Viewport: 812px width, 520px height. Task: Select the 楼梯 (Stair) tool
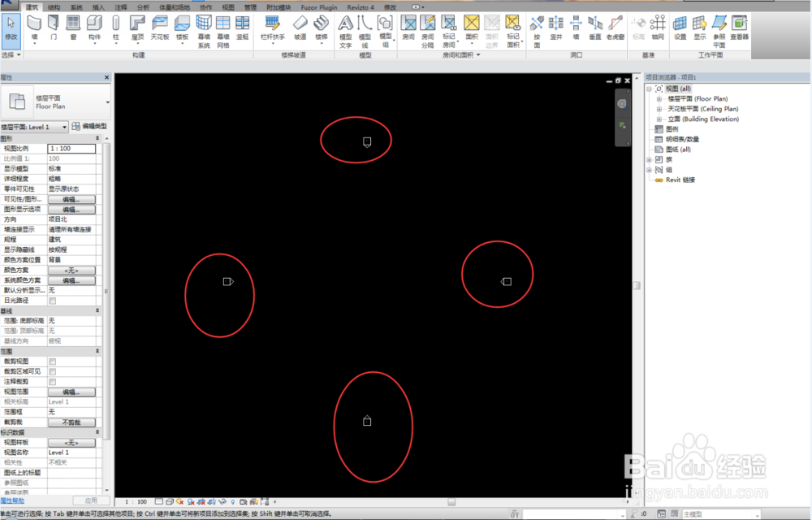click(321, 28)
